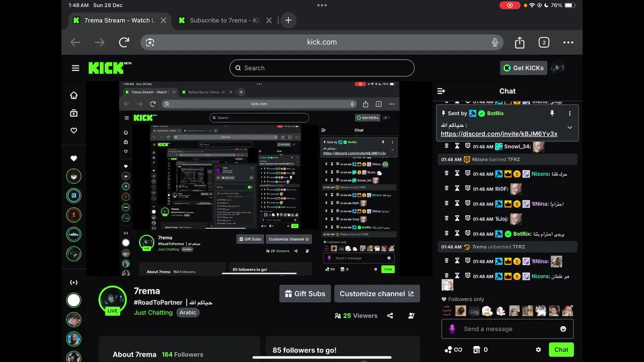Viewport: 644px width, 362px height.
Task: Click 7rema username in unban notice
Action: tap(479, 247)
